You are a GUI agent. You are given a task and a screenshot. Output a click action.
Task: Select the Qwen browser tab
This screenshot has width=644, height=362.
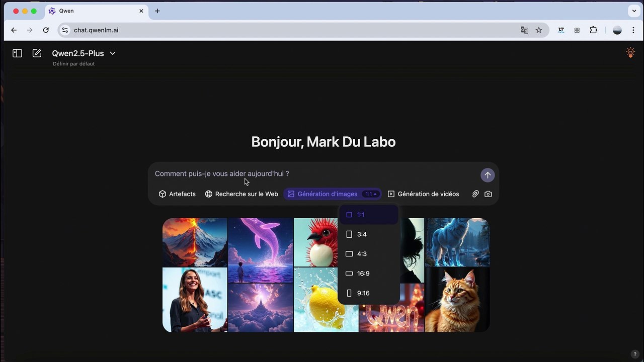[x=96, y=11]
